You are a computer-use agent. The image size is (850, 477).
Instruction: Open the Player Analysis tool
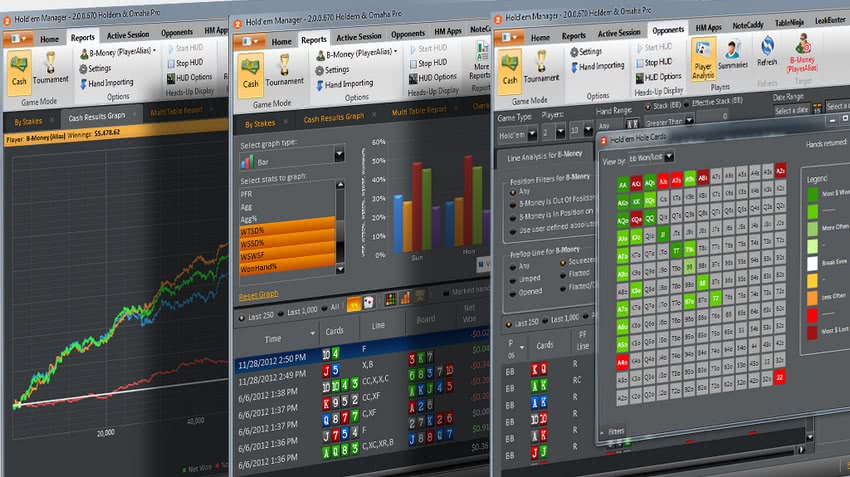coord(703,59)
